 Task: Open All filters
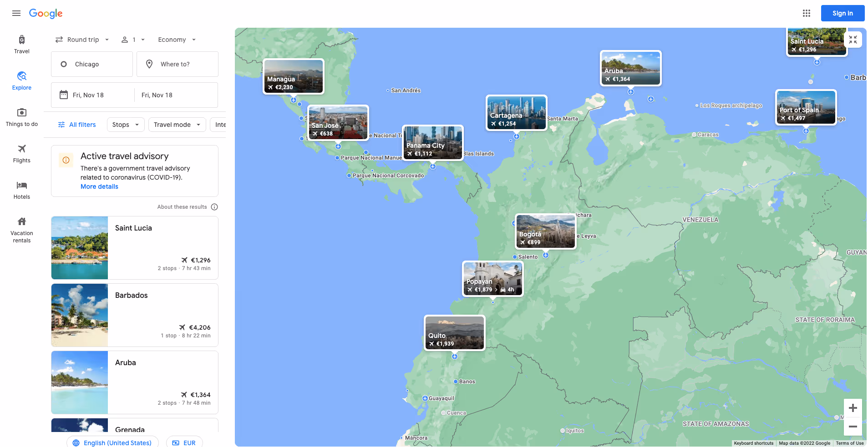[x=77, y=125]
